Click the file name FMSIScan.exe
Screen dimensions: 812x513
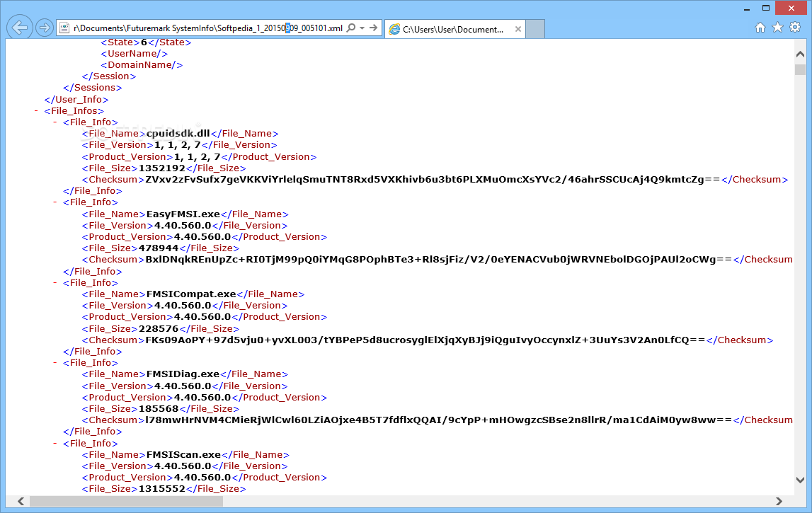[x=184, y=455]
